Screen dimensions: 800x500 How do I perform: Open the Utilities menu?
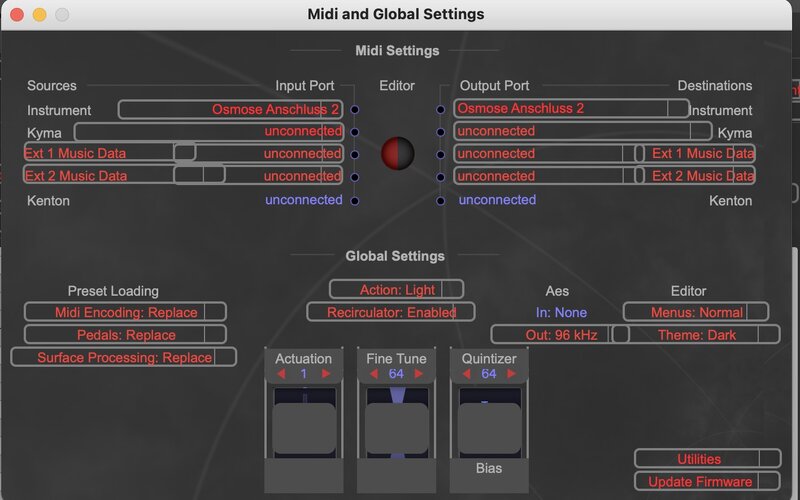(708, 459)
